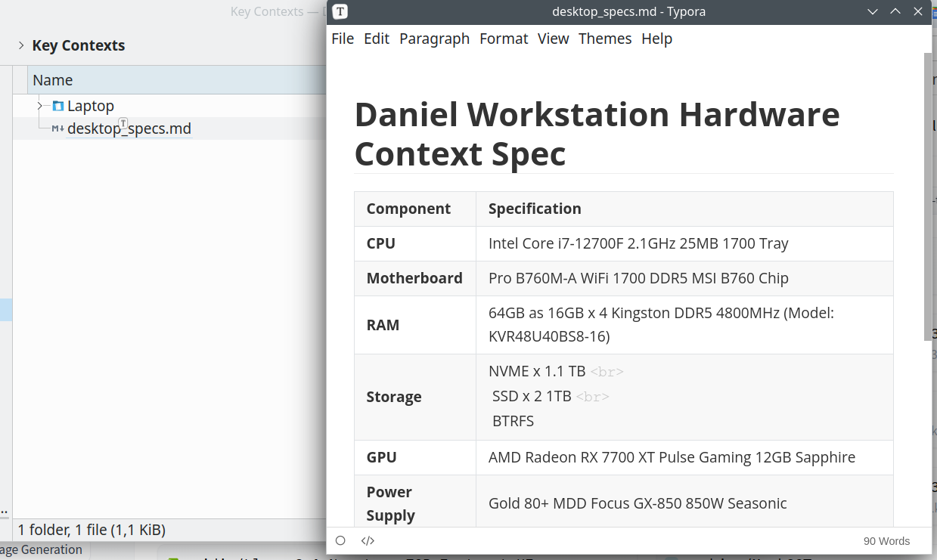Click the RAM row label
Viewport: 937px width, 560px height.
[x=383, y=325]
